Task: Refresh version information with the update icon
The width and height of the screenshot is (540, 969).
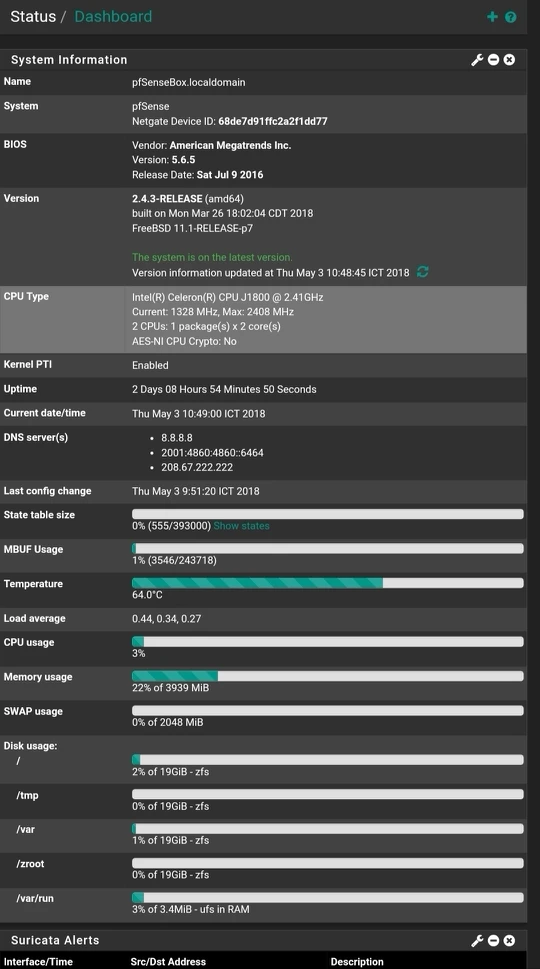Action: click(423, 272)
